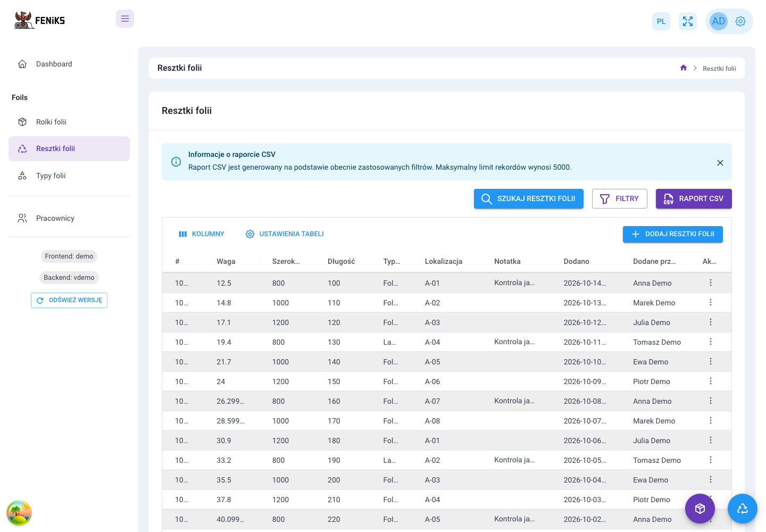
Task: Open the AD user avatar menu
Action: coord(719,21)
